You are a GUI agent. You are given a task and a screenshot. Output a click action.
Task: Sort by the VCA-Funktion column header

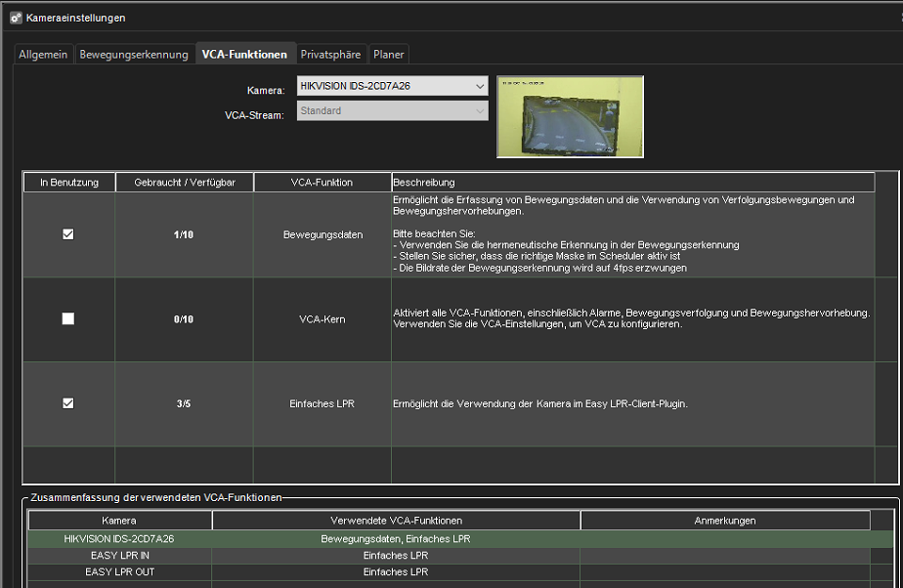click(x=322, y=183)
